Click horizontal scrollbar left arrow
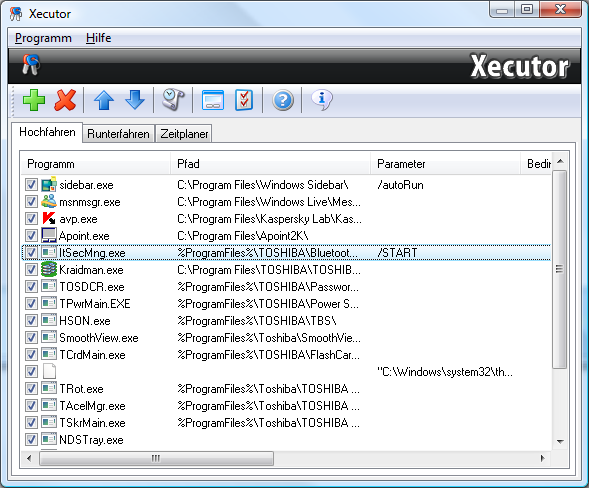Image resolution: width=589 pixels, height=488 pixels. pos(29,458)
